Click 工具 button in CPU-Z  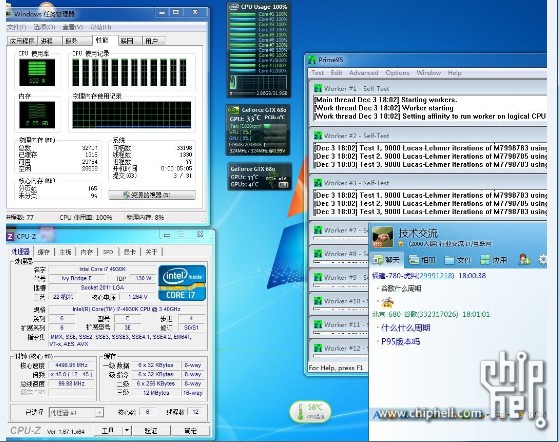point(108,431)
